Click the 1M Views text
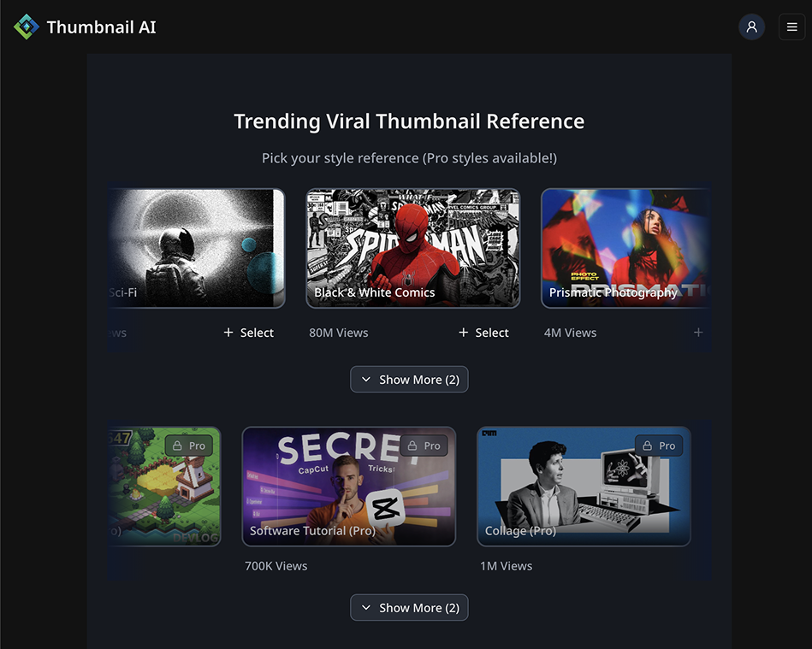Viewport: 812px width, 649px height. (506, 566)
